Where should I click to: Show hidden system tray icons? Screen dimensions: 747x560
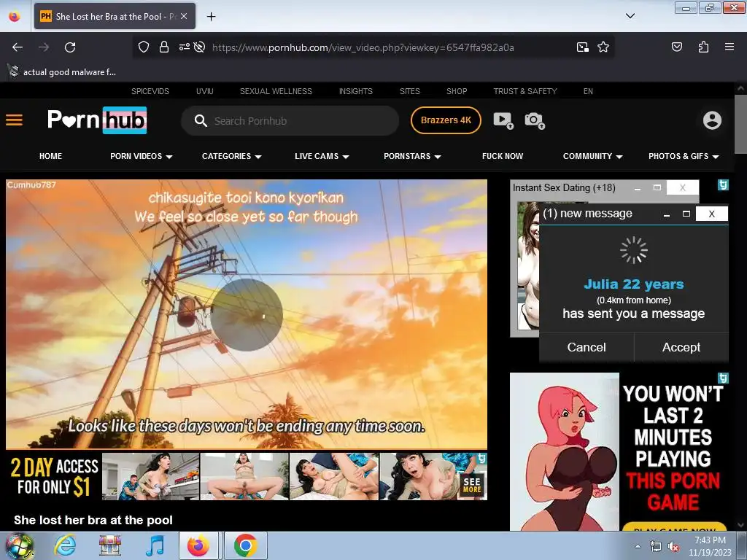click(x=638, y=546)
